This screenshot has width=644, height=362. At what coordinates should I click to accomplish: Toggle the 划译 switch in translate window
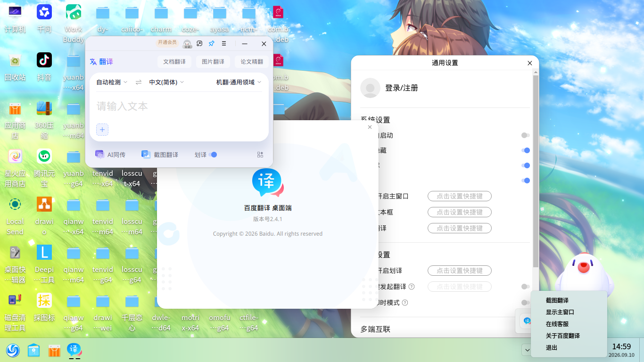(x=213, y=155)
